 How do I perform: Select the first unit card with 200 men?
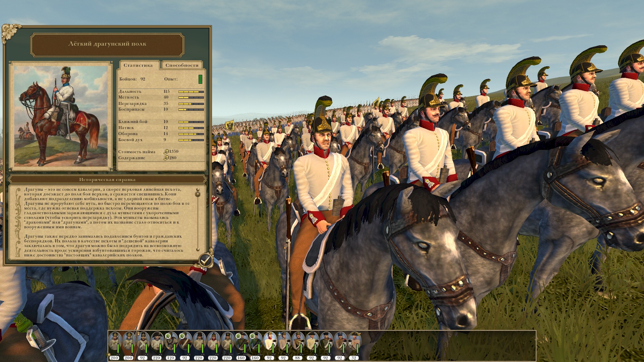click(x=114, y=346)
